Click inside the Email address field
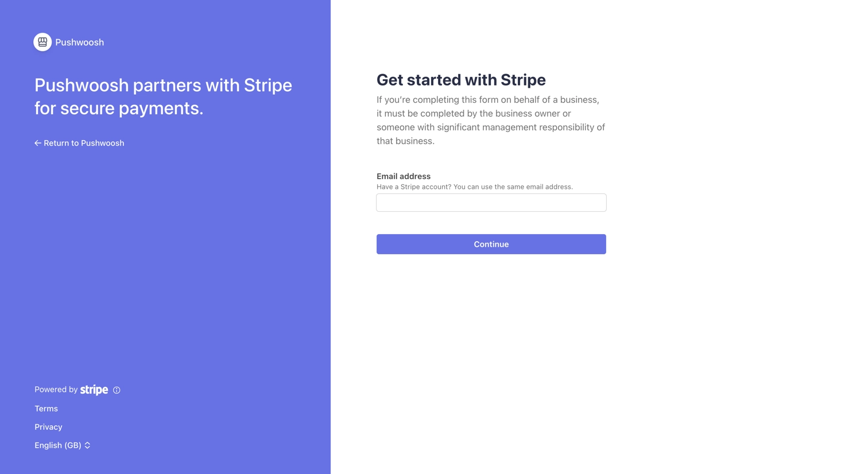Image resolution: width=868 pixels, height=474 pixels. [x=491, y=202]
